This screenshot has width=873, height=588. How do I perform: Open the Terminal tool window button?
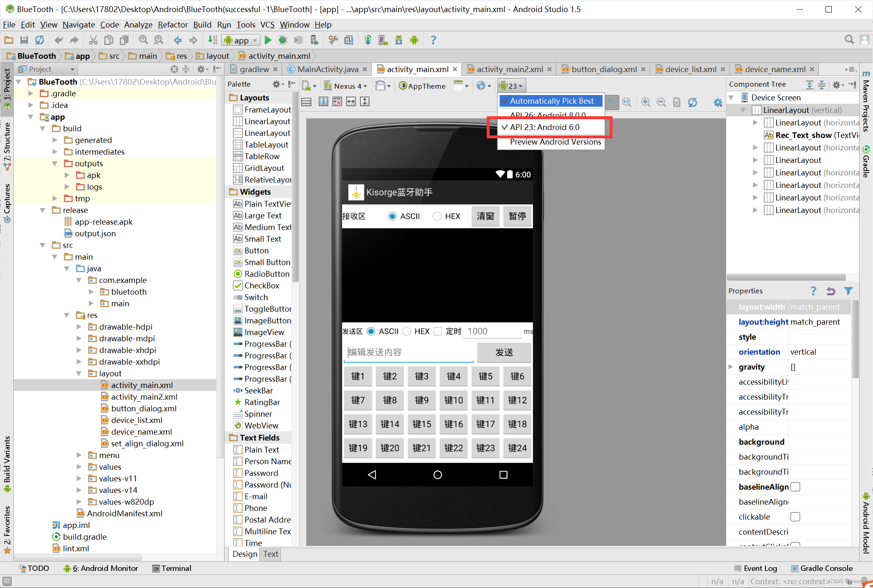(172, 568)
